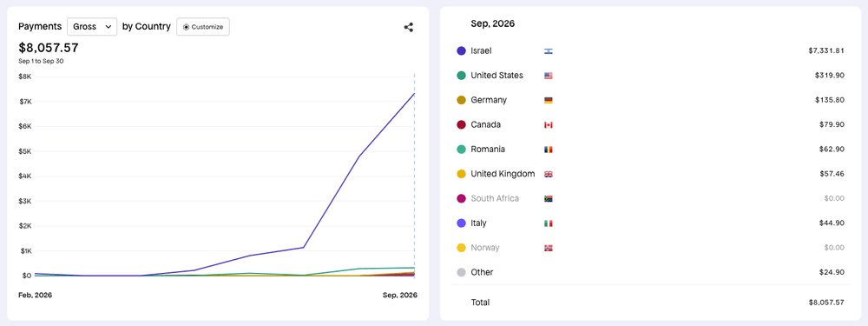Select the Italy legend label
The width and height of the screenshot is (868, 326).
point(478,223)
